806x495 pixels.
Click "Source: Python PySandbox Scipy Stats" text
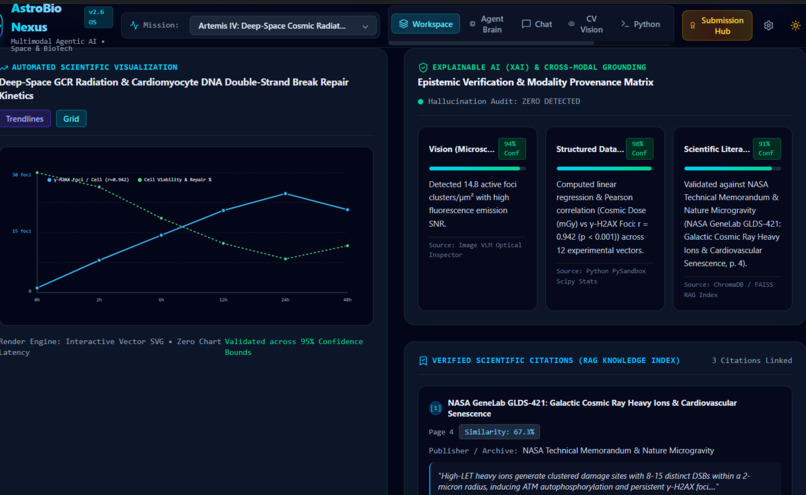(600, 276)
